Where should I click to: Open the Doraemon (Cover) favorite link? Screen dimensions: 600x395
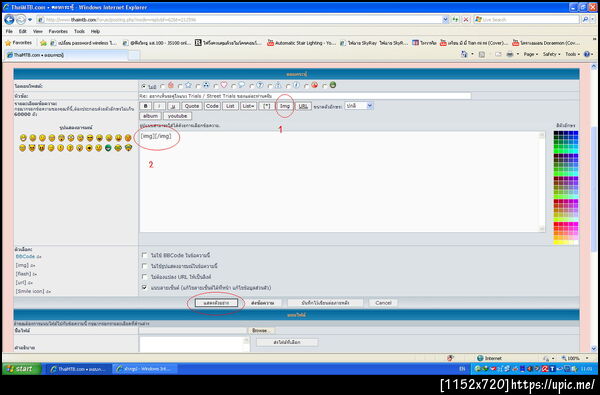point(546,43)
